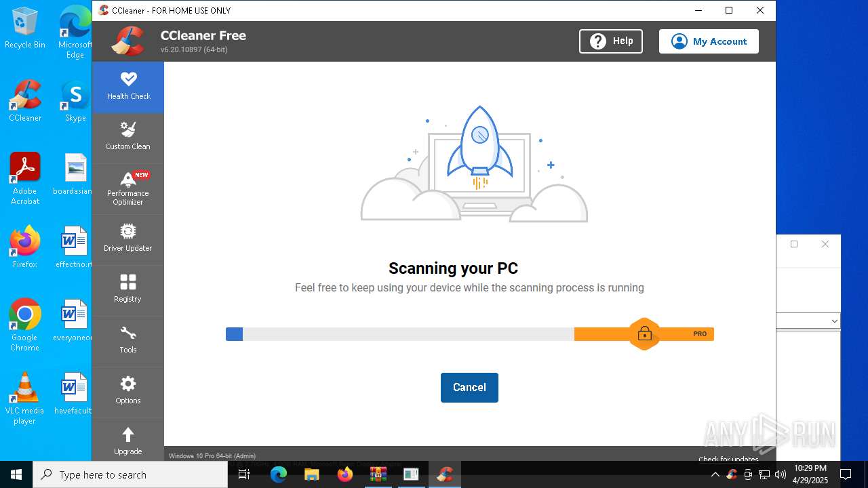Image resolution: width=868 pixels, height=488 pixels.
Task: Select Google Chrome desktop shortcut
Action: tap(25, 325)
